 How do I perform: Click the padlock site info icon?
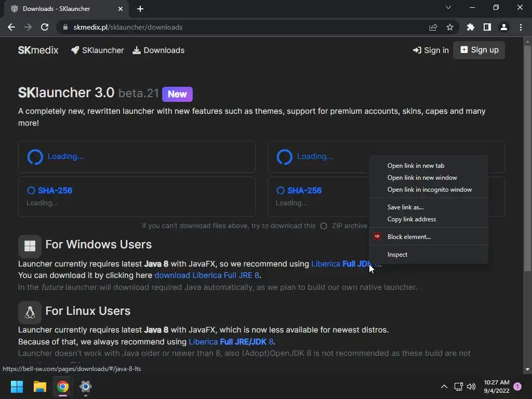pyautogui.click(x=65, y=27)
